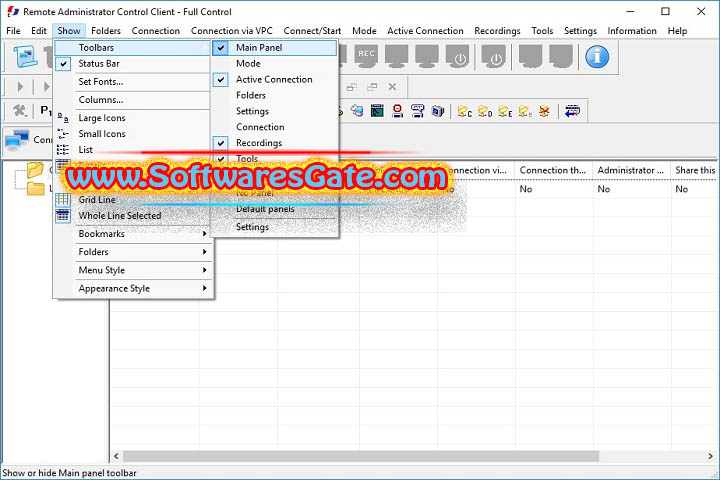
Task: Click horizontal scrollbar right arrow
Action: (710, 456)
